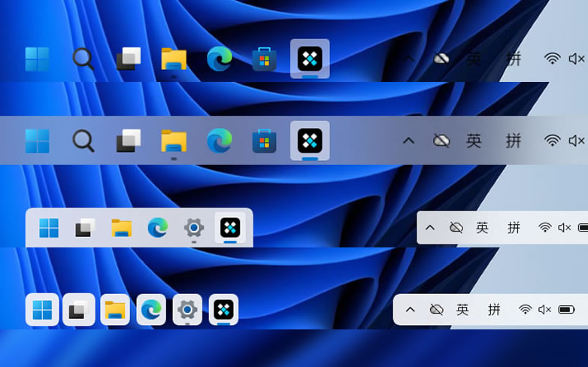Toggle 英 input mode on the gray blurred taskbar
The height and width of the screenshot is (367, 588).
pyautogui.click(x=474, y=141)
